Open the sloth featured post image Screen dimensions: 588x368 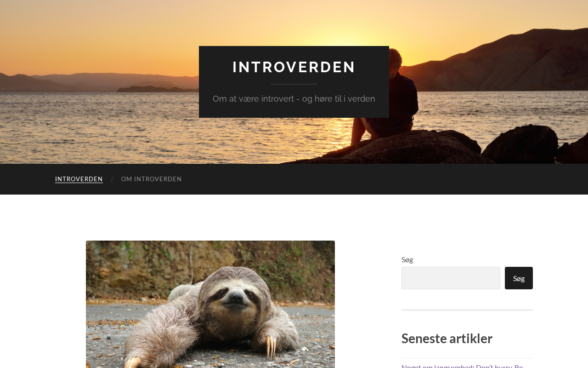click(x=210, y=304)
